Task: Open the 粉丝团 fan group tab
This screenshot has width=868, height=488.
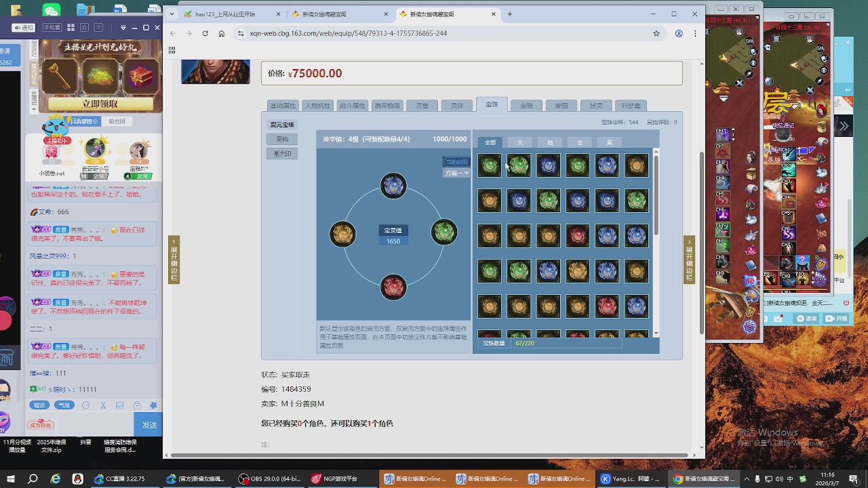Action: tap(117, 121)
